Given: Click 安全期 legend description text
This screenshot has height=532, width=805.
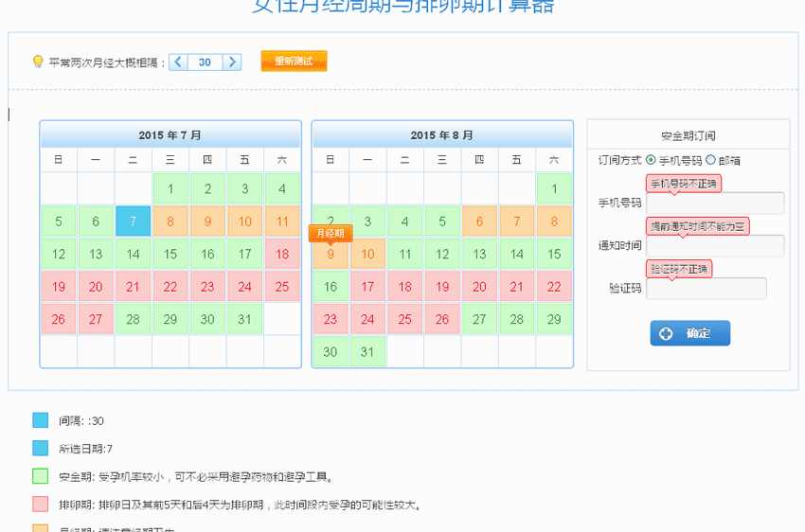Looking at the screenshot, I should [x=196, y=476].
